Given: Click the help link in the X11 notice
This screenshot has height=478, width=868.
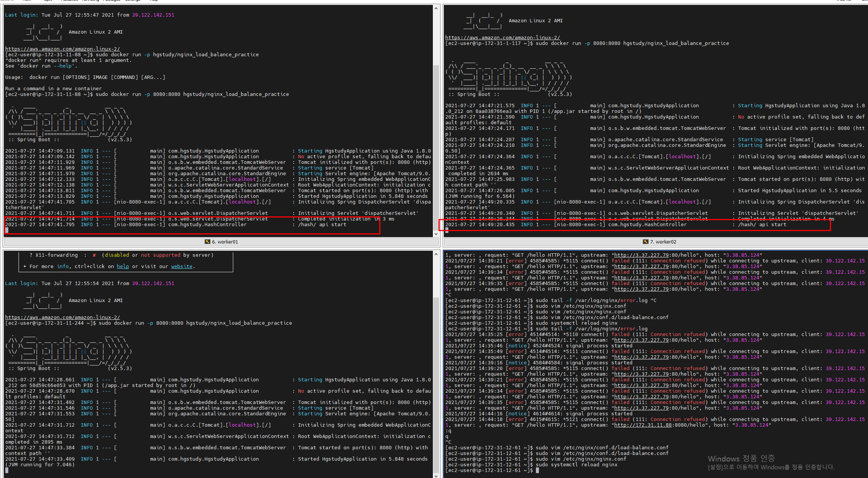Looking at the screenshot, I should coord(123,266).
